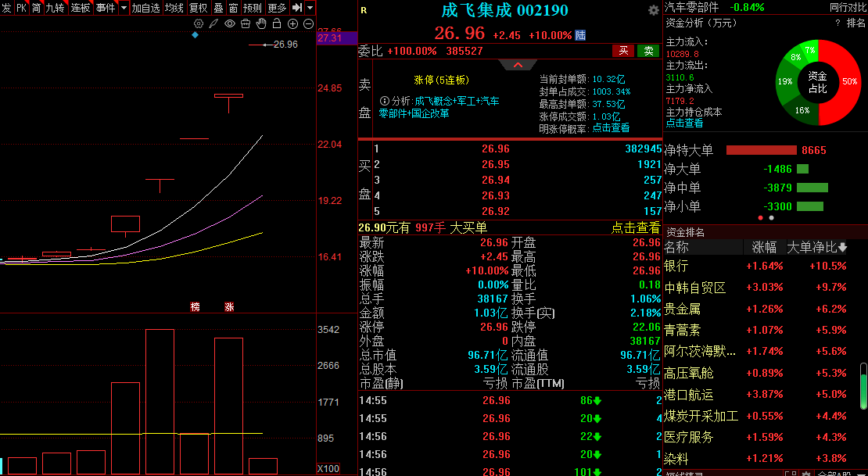Open quote panel settings gear beside stock name

653,10
